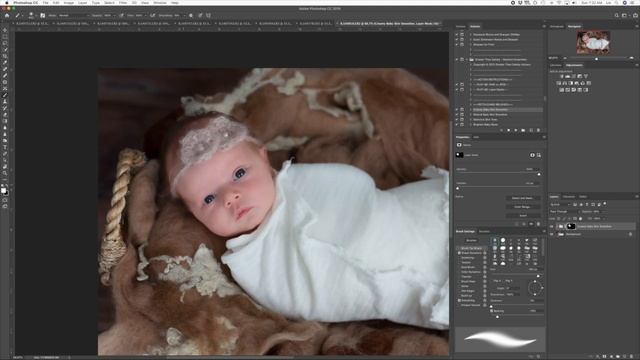Collapse the Greater Than Gatsby action set
The width and height of the screenshot is (640, 360).
(467, 60)
